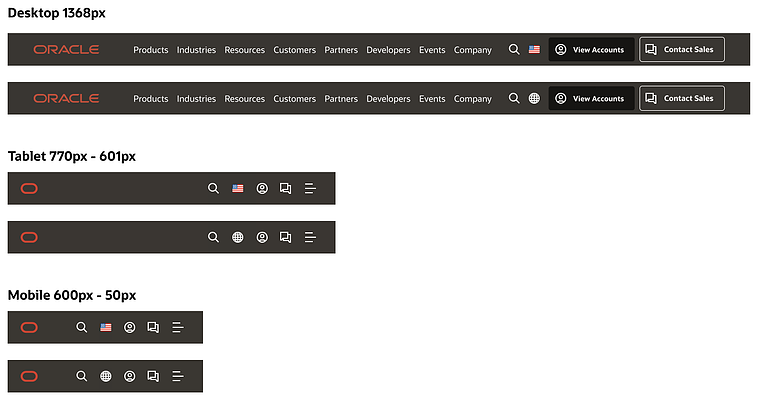Click Contact Sales button in second desktop navbar
This screenshot has height=399, width=759.
(x=682, y=98)
